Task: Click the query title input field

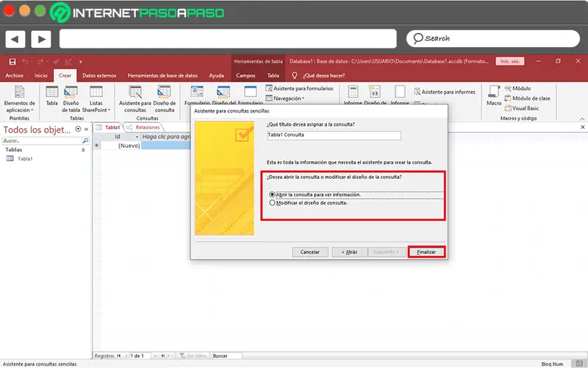Action: coord(334,135)
